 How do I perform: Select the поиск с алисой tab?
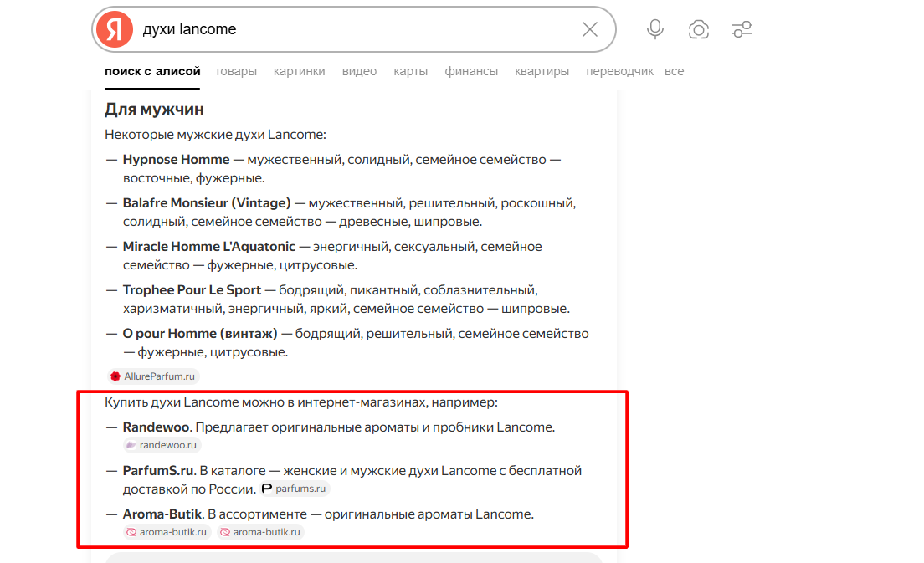point(152,71)
